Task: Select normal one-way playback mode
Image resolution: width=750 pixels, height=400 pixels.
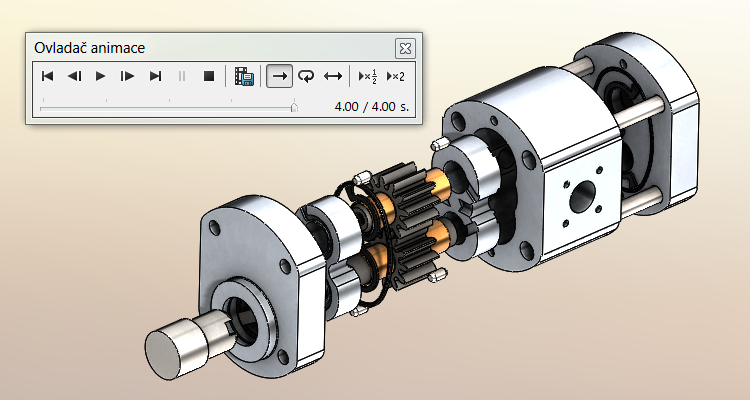Action: (x=279, y=76)
